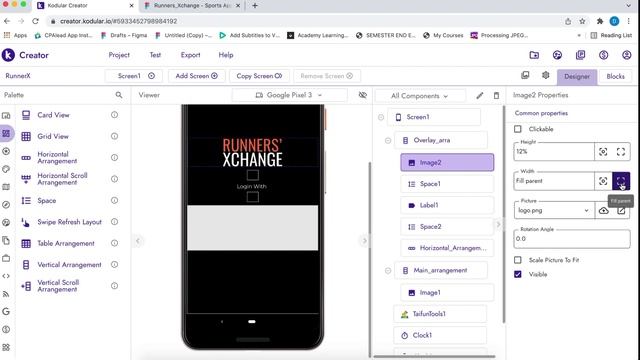Set Width to automatic icon
This screenshot has height=360, width=640.
pos(603,181)
